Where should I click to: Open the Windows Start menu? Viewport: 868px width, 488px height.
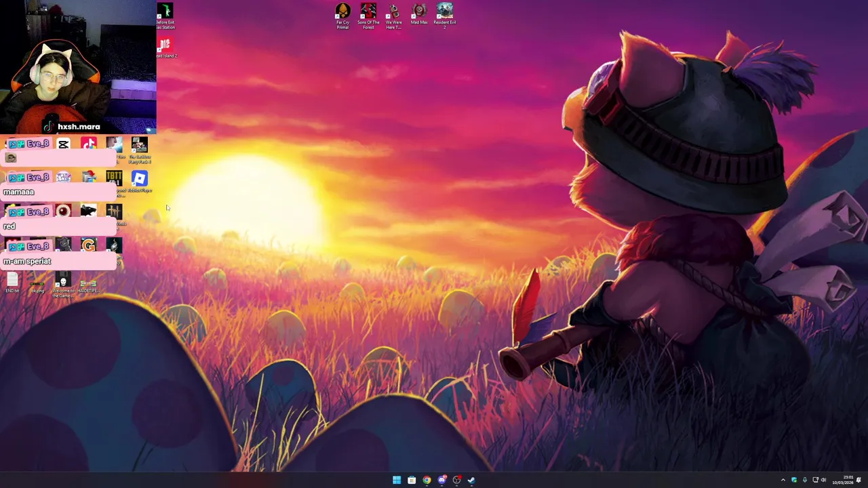(x=397, y=481)
